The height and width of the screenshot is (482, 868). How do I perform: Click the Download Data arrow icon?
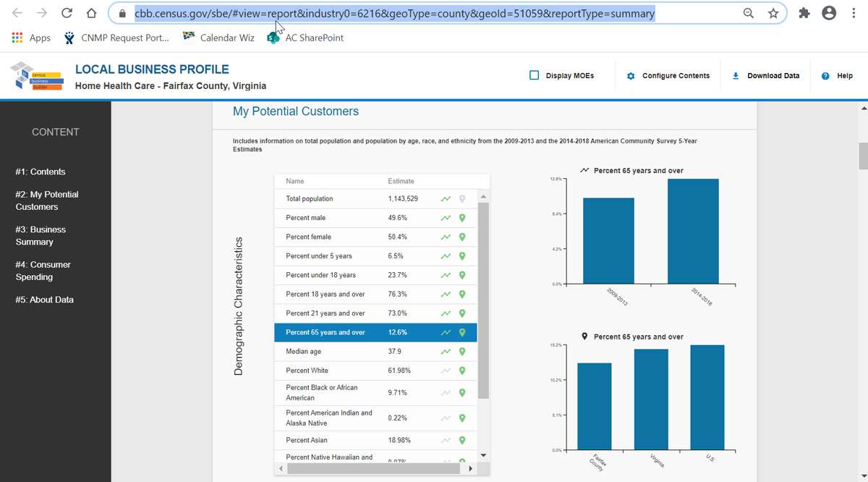(736, 76)
